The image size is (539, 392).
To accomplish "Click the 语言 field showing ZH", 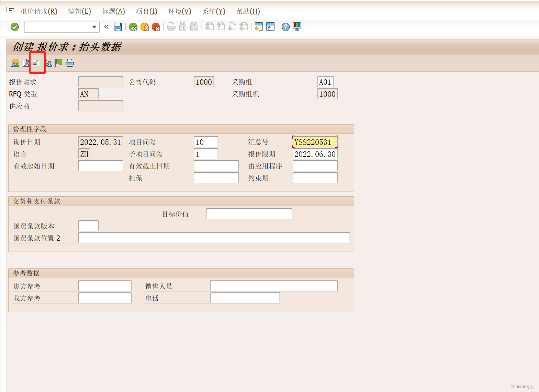I will tap(84, 154).
